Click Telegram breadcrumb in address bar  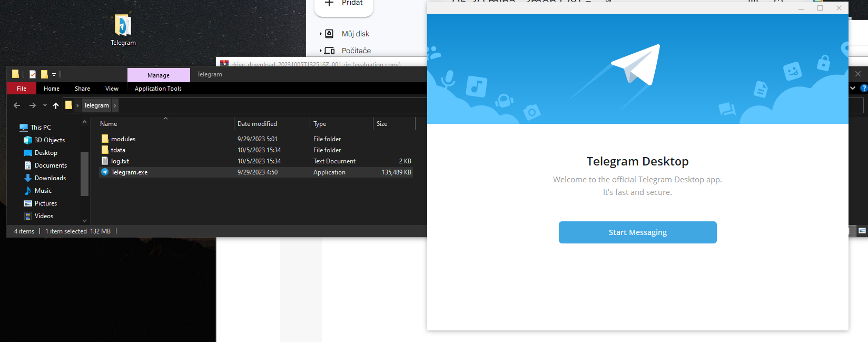(x=96, y=105)
